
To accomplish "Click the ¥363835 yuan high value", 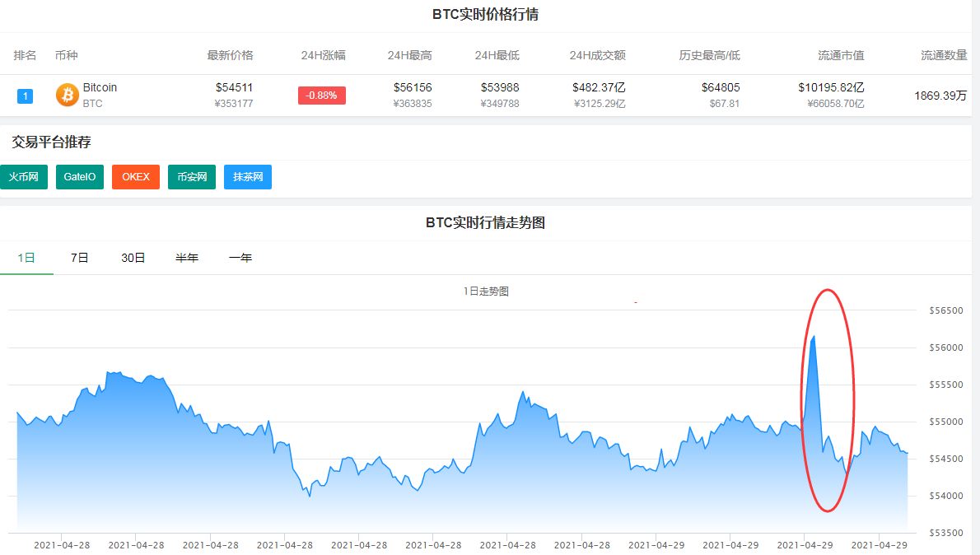I will [x=413, y=104].
